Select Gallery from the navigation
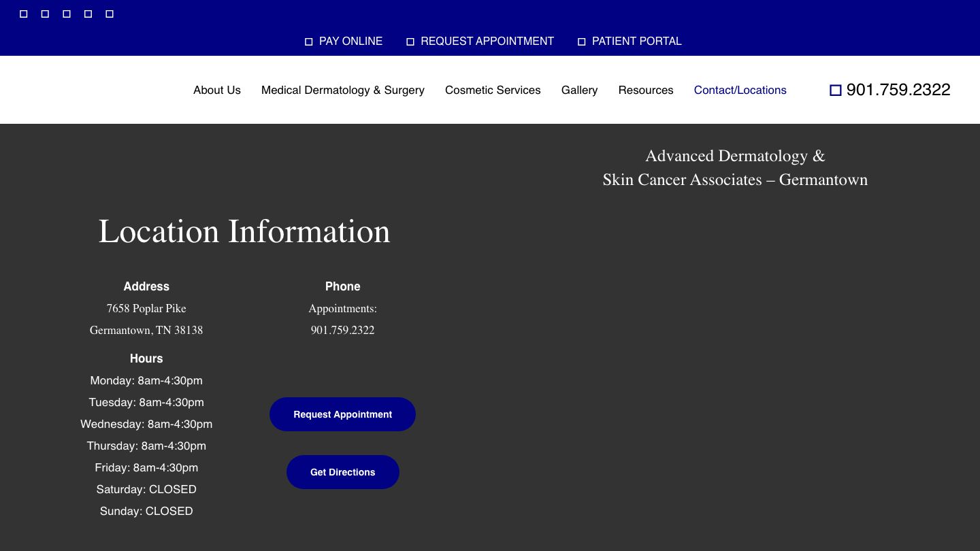This screenshot has height=551, width=980. coord(579,90)
